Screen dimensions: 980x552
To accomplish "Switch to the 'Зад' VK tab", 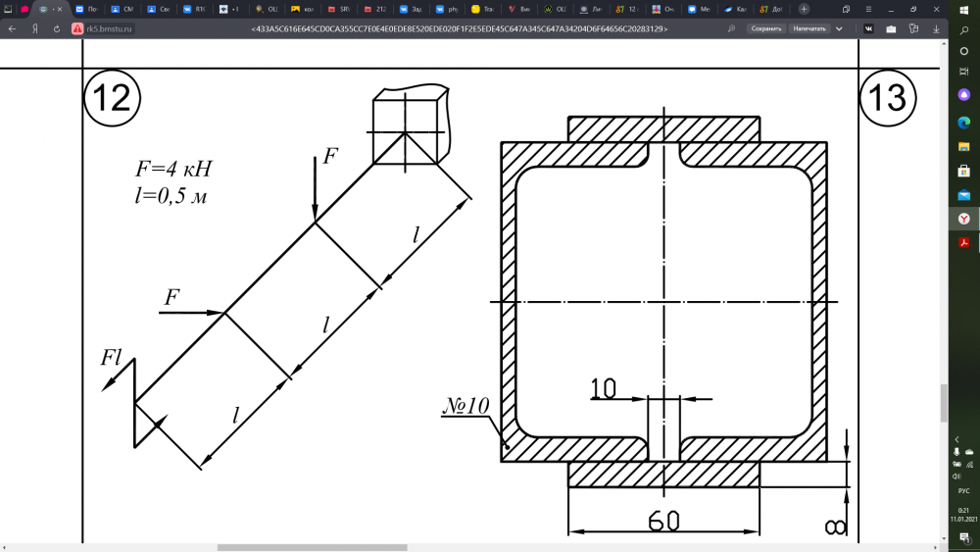I will pos(411,10).
